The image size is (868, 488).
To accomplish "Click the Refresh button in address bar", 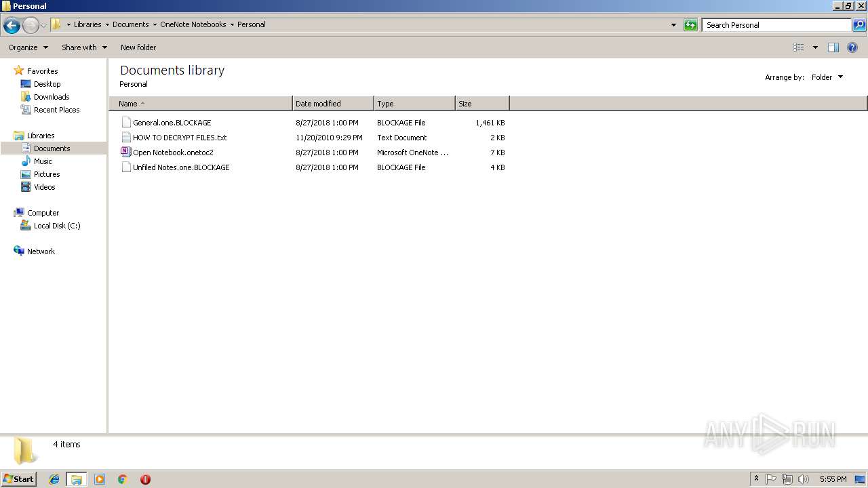I will pyautogui.click(x=690, y=25).
